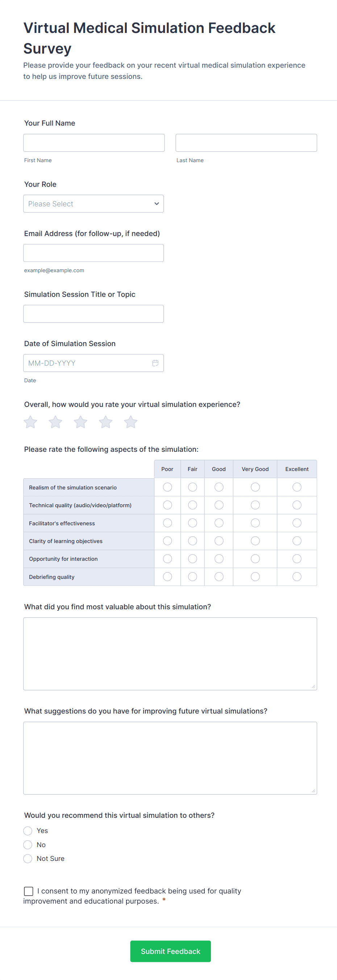Check the anonymized feedback consent box
Image resolution: width=337 pixels, height=980 pixels.
click(x=29, y=891)
